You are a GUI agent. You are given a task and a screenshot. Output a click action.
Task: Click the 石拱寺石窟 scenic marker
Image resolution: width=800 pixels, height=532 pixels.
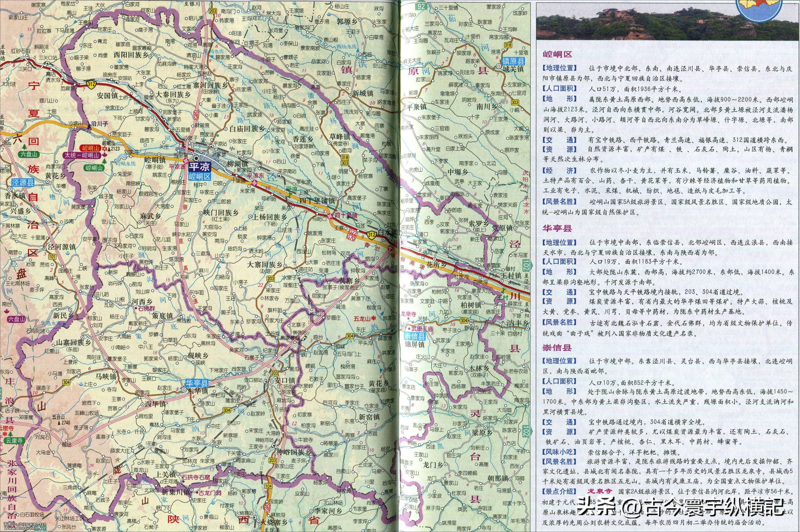(184, 481)
